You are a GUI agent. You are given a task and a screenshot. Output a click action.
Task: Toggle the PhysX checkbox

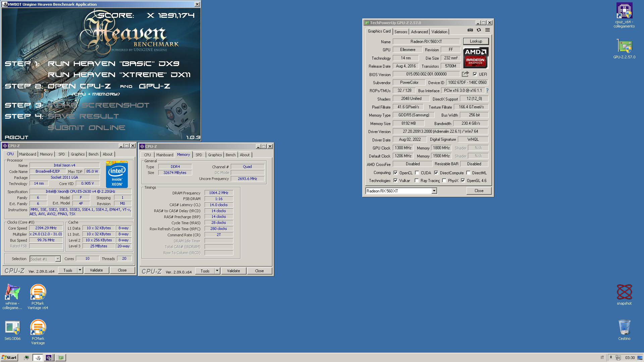(x=444, y=181)
